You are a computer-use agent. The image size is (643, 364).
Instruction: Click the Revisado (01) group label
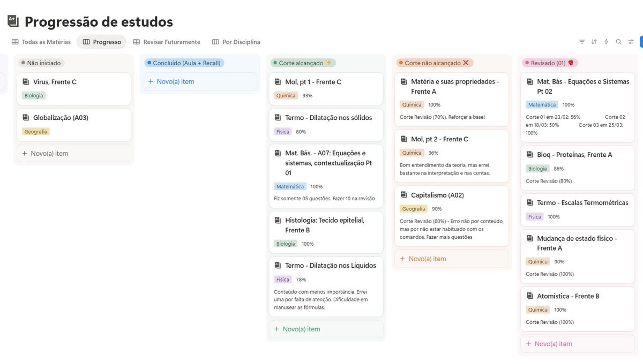[x=550, y=63]
